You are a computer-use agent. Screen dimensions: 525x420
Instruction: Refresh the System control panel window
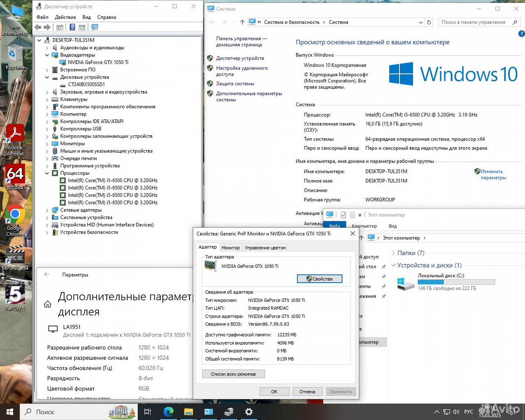click(430, 22)
